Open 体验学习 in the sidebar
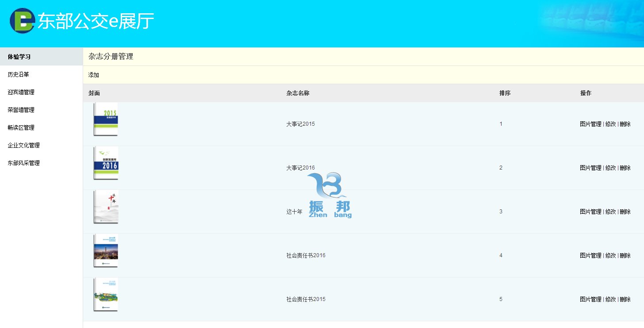 [19, 57]
